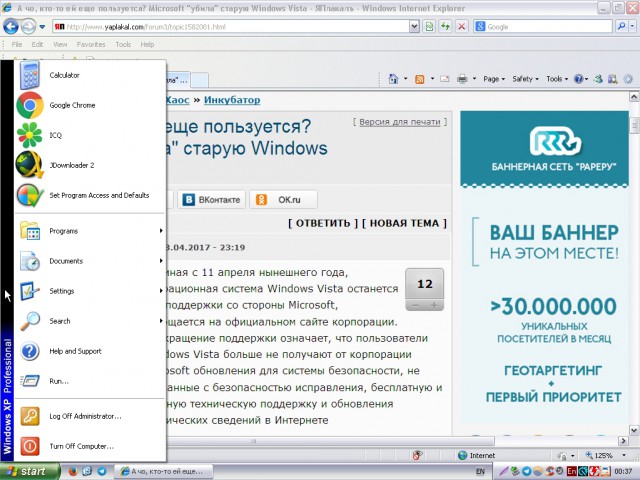Click the Start button
This screenshot has height=480, width=640.
[30, 471]
